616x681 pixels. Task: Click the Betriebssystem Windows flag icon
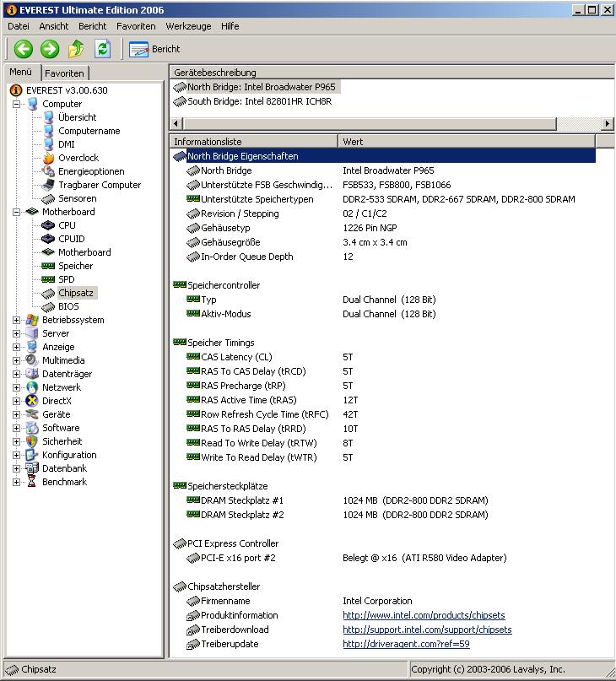click(x=32, y=320)
